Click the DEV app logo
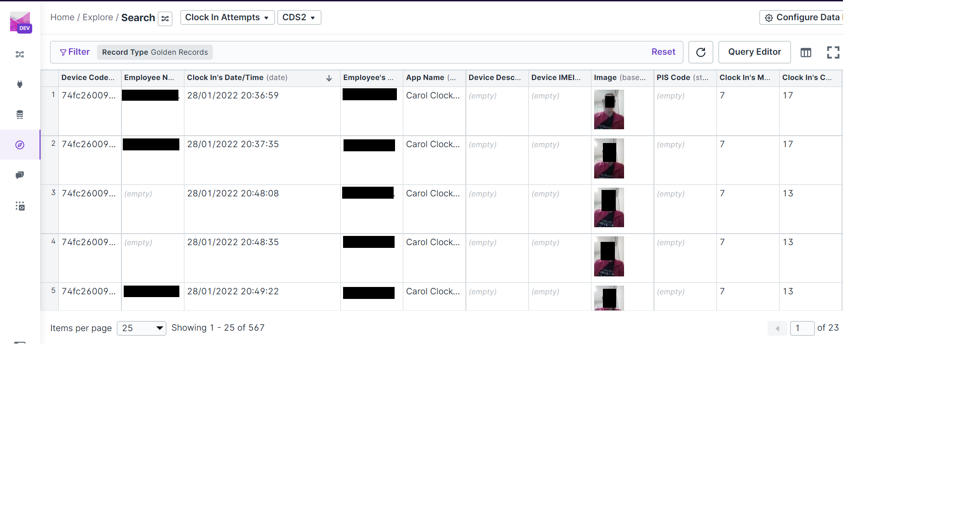The image size is (980, 516). coord(20,22)
